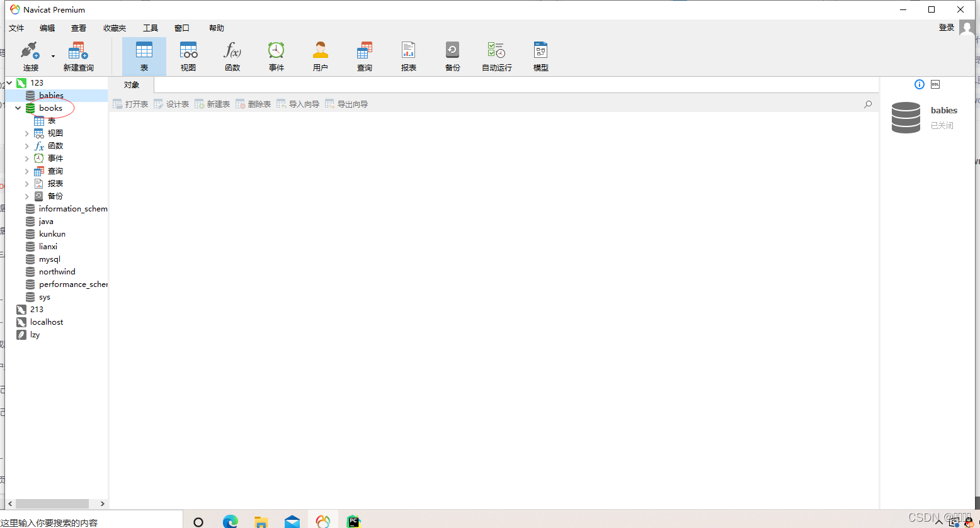Click the 新建查询 new query icon
This screenshot has width=980, height=528.
click(x=78, y=57)
